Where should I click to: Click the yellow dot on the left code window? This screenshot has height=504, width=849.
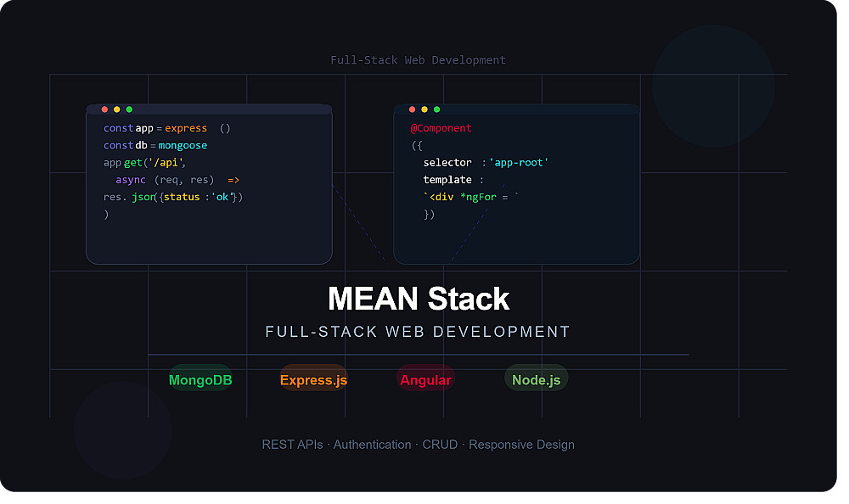[x=117, y=109]
